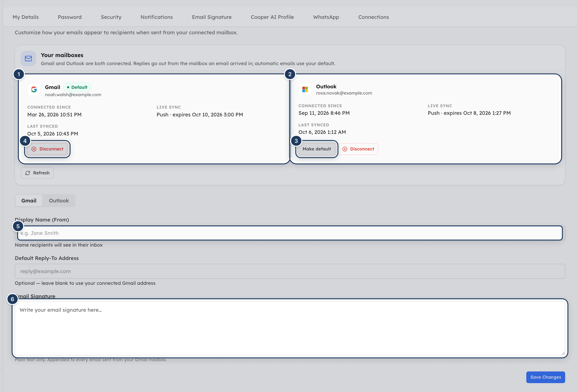Image resolution: width=577 pixels, height=392 pixels.
Task: Select Outlook last synced Oct 6, 2026 1:12 AM
Action: point(322,132)
